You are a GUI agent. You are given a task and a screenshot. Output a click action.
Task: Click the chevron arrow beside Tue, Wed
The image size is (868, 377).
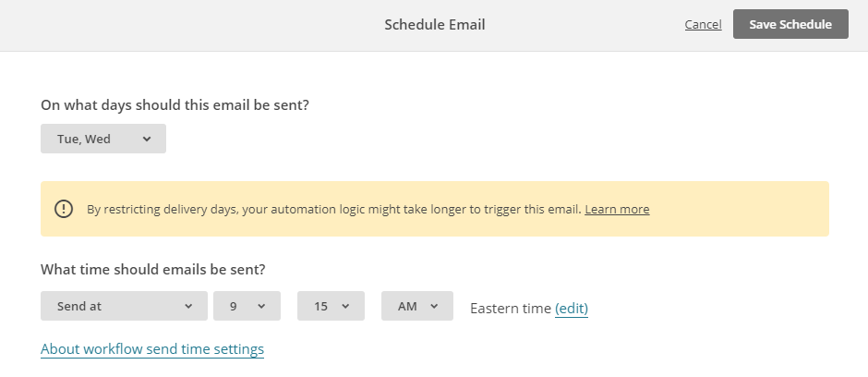pyautogui.click(x=147, y=140)
